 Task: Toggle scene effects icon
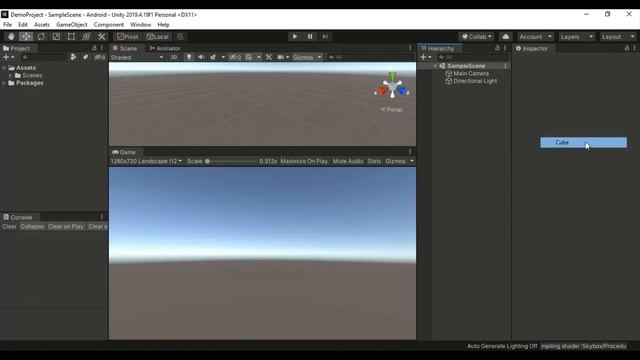pos(213,58)
